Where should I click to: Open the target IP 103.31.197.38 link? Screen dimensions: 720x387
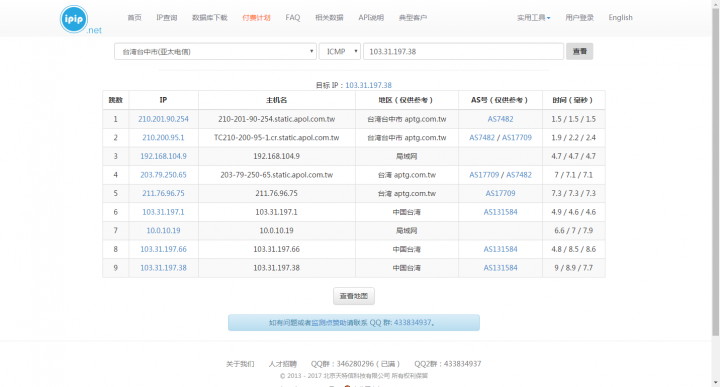(x=368, y=85)
